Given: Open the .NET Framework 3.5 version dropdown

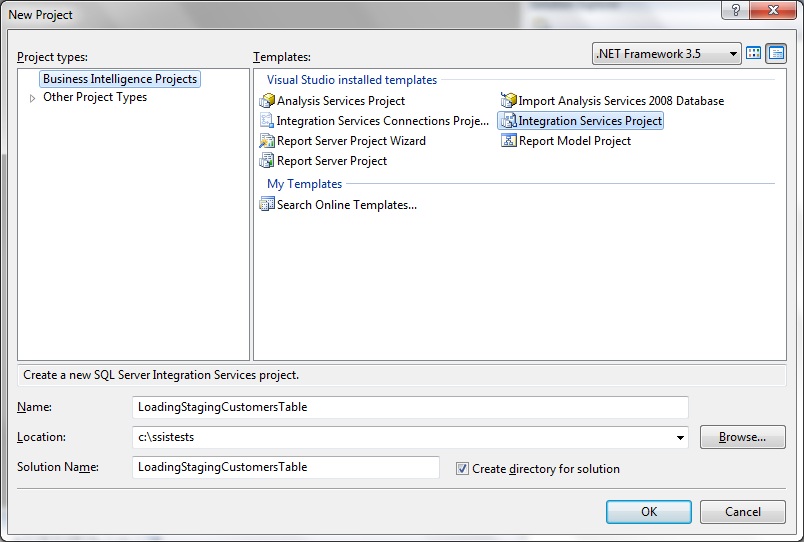Looking at the screenshot, I should click(667, 53).
